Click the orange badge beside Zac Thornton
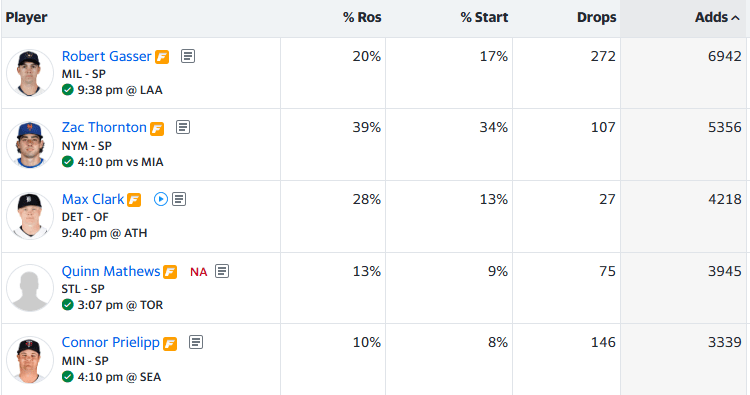 pyautogui.click(x=157, y=129)
